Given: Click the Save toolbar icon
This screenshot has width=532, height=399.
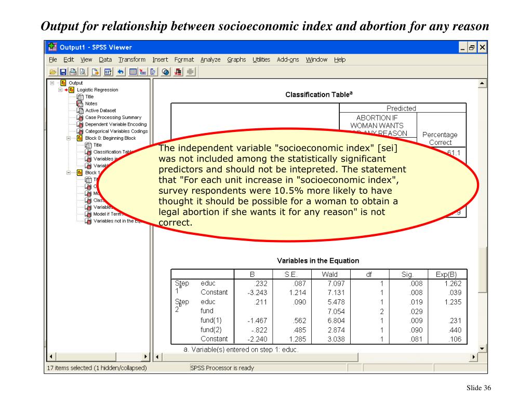Looking at the screenshot, I should [63, 72].
